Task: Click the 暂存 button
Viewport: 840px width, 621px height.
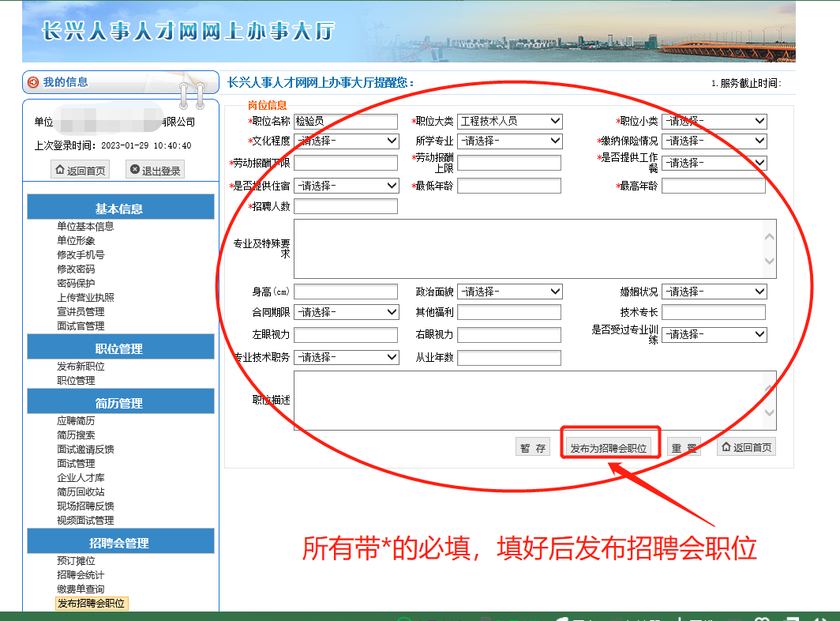Action: point(533,448)
